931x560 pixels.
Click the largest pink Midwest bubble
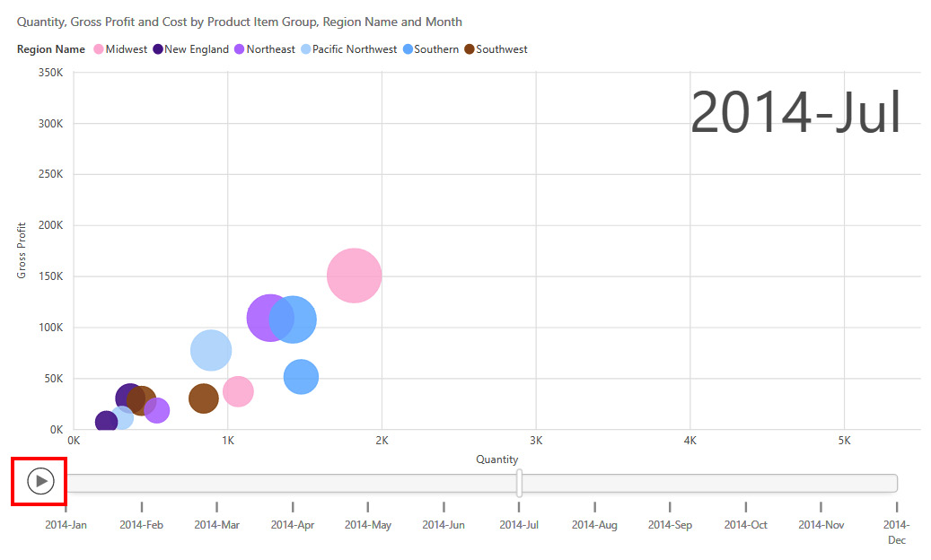(355, 276)
